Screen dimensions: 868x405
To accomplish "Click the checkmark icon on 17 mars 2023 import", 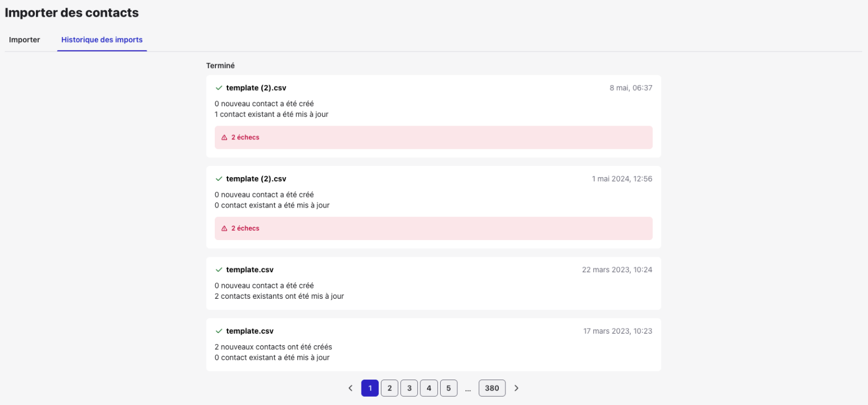I will pyautogui.click(x=219, y=331).
